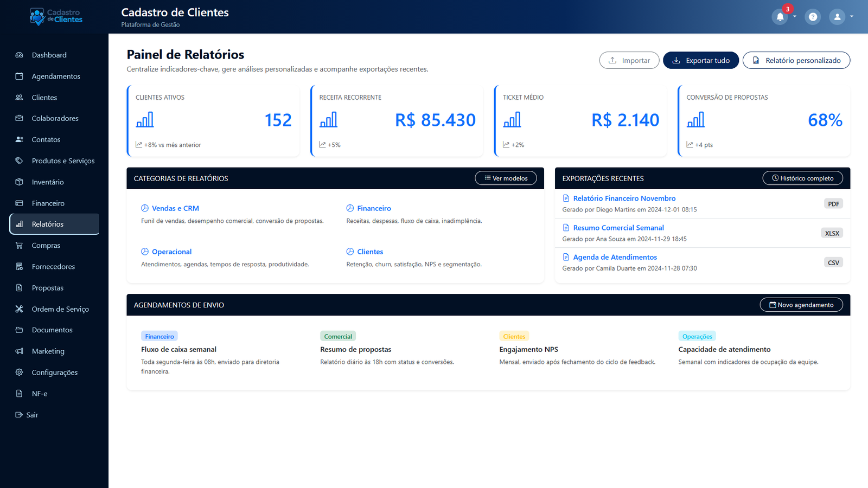Click the Exportar tudo button
This screenshot has width=868, height=488.
[700, 60]
